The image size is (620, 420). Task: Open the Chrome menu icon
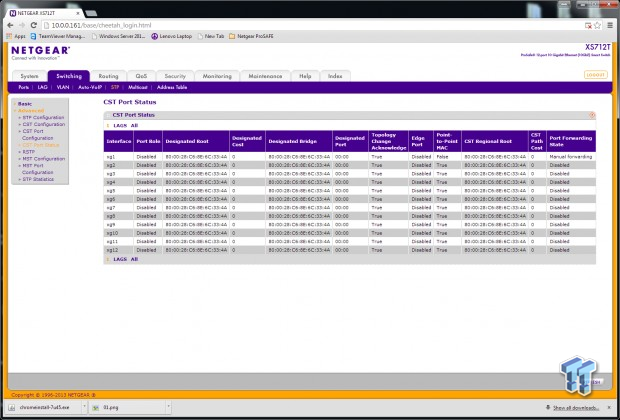point(611,25)
